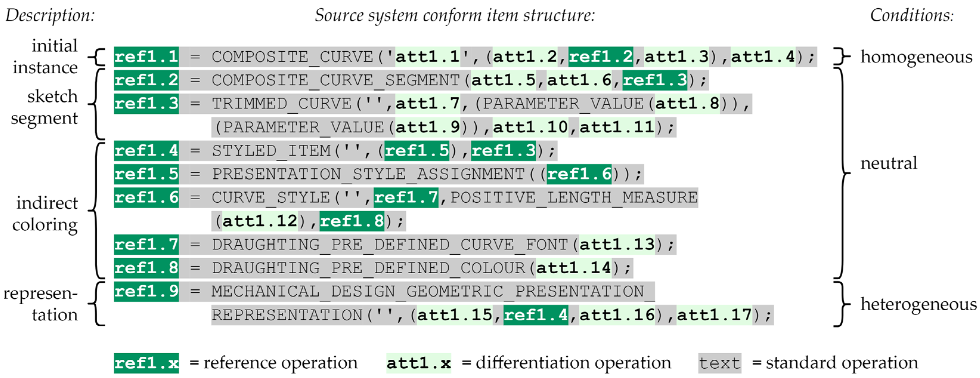Click the att1.13 attribute in CURVE_FONT line
The image size is (980, 378).
tap(617, 245)
